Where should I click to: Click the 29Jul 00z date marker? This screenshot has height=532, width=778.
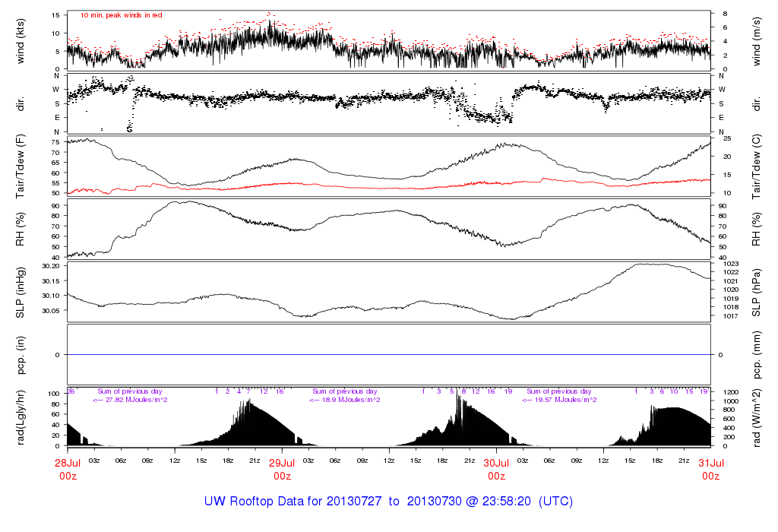click(282, 469)
